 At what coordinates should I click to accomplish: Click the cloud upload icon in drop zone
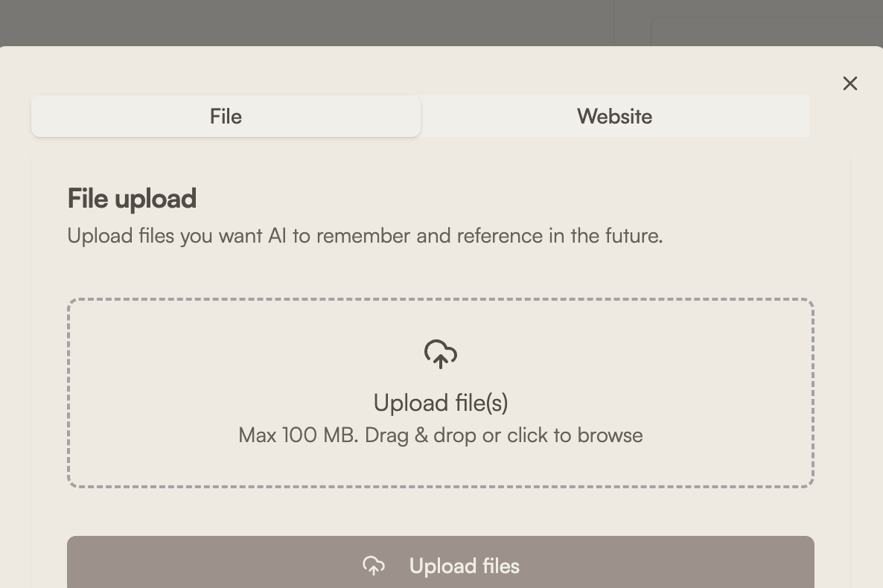pos(441,354)
